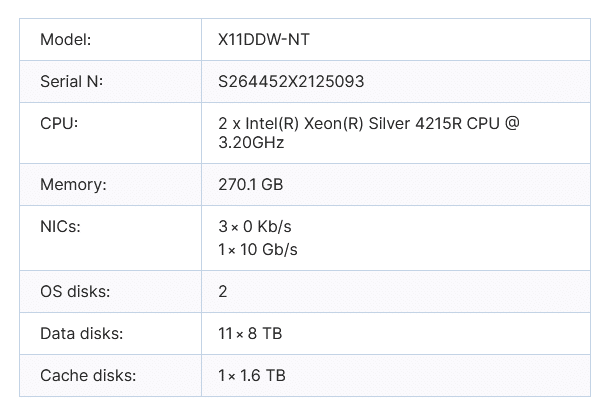Click the OS disks label
This screenshot has height=417, width=608.
[x=75, y=292]
